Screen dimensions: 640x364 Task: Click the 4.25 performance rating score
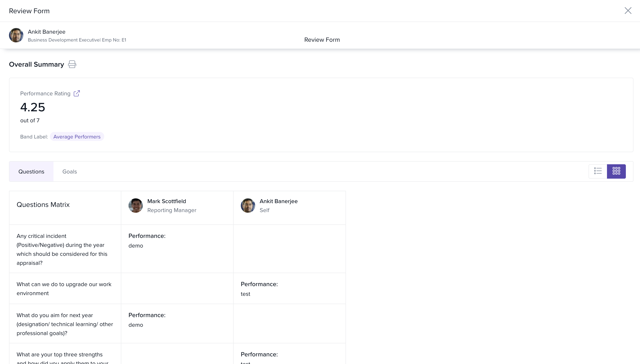33,107
